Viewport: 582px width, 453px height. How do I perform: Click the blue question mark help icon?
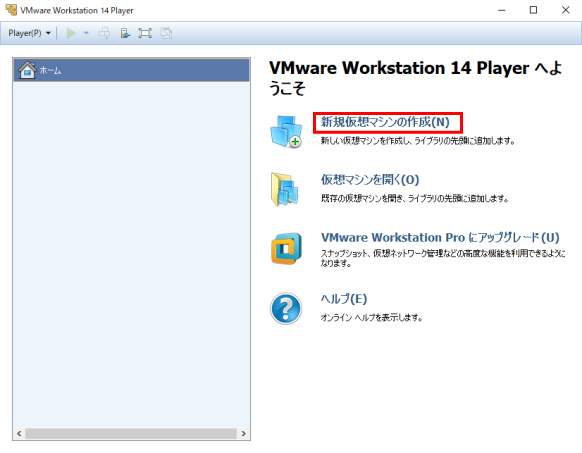pyautogui.click(x=286, y=309)
